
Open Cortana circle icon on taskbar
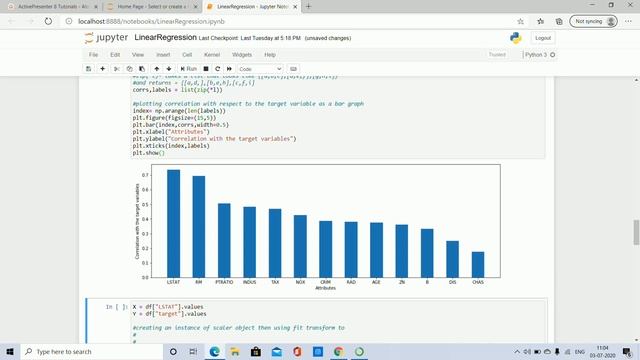(x=173, y=351)
